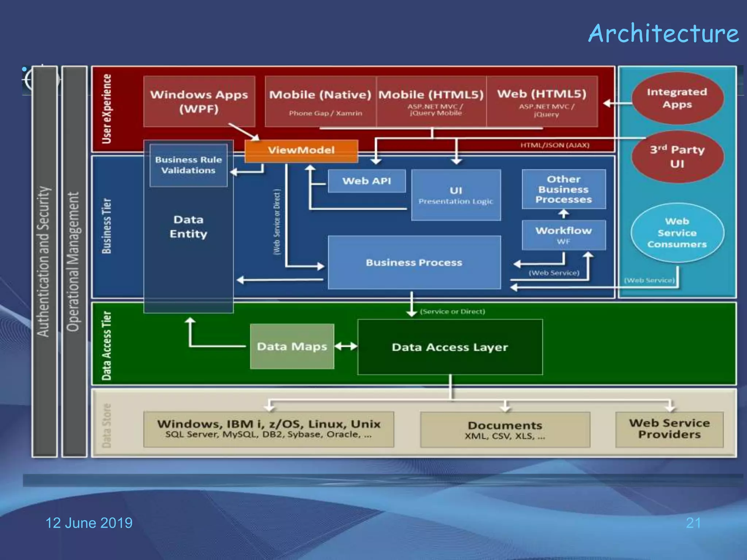Click the Integrated Apps red ellipse

[x=677, y=98]
